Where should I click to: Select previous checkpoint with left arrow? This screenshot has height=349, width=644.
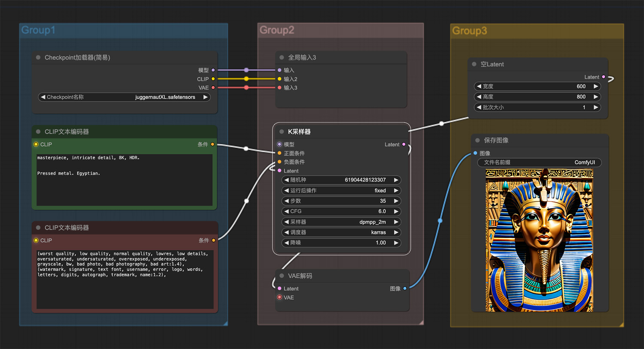[x=43, y=97]
